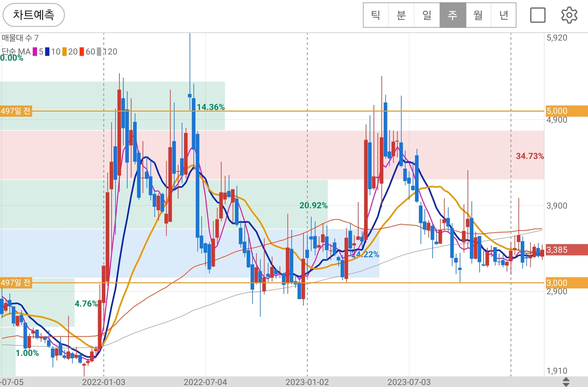Switch to the 분 timeframe tab
The width and height of the screenshot is (588, 387).
click(401, 15)
